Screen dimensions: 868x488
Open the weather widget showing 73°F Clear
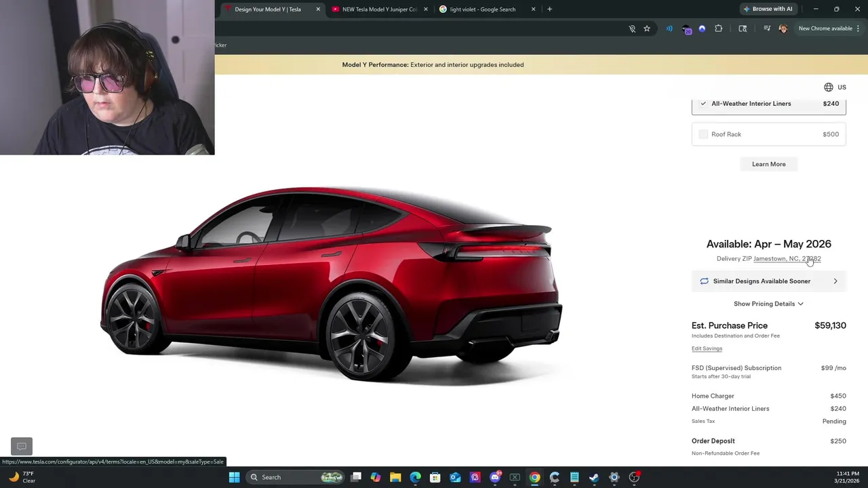(22, 477)
